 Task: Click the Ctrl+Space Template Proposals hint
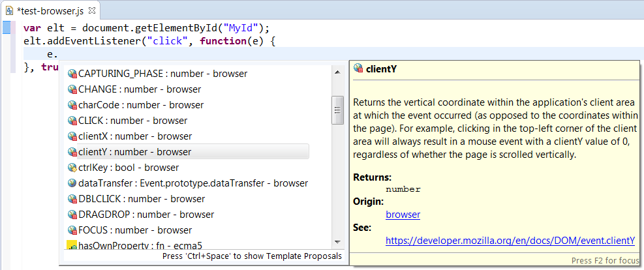pyautogui.click(x=252, y=256)
